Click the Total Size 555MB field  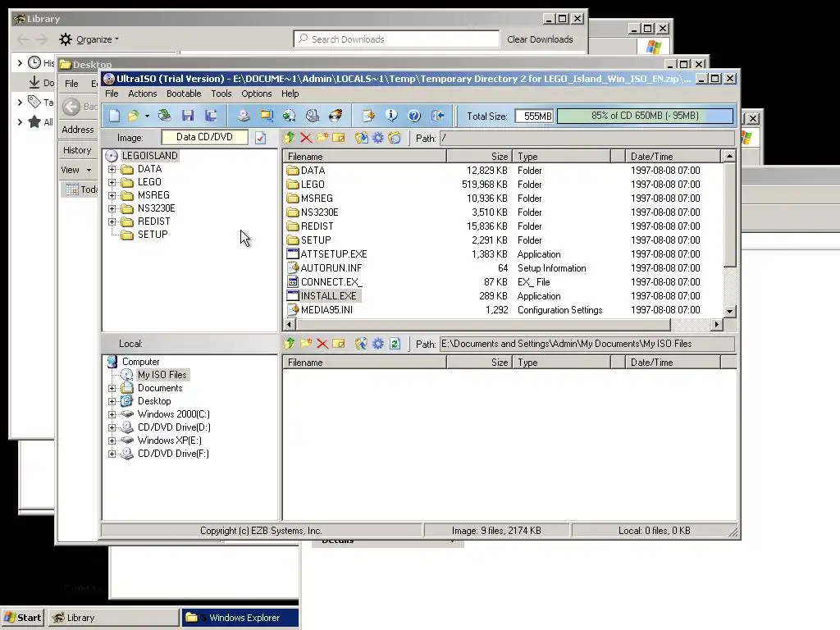coord(534,116)
